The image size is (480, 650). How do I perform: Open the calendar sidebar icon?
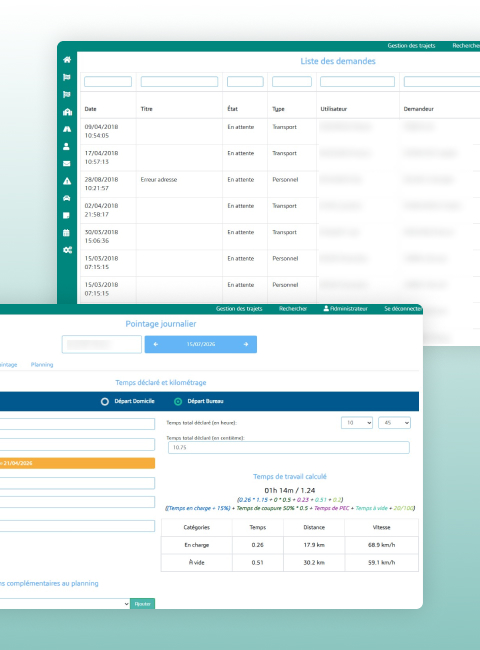(66, 233)
